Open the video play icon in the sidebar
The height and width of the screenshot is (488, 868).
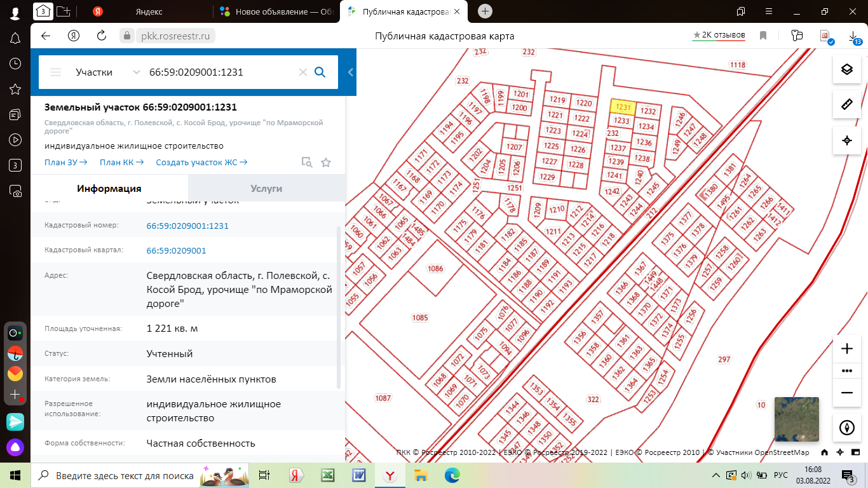(15, 140)
